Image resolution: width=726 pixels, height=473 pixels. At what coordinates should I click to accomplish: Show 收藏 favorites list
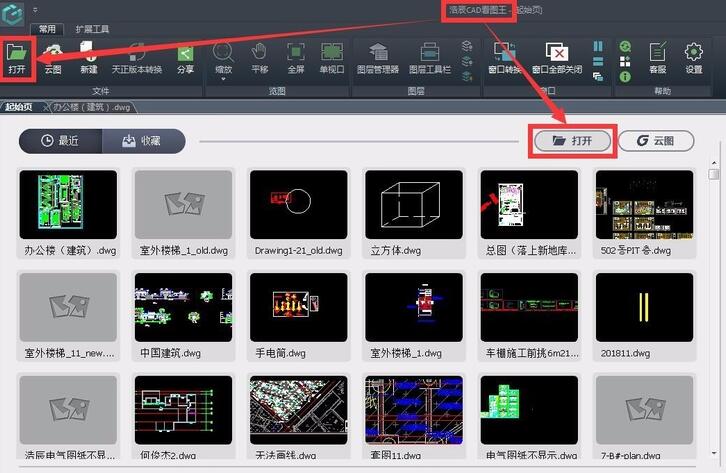click(144, 141)
